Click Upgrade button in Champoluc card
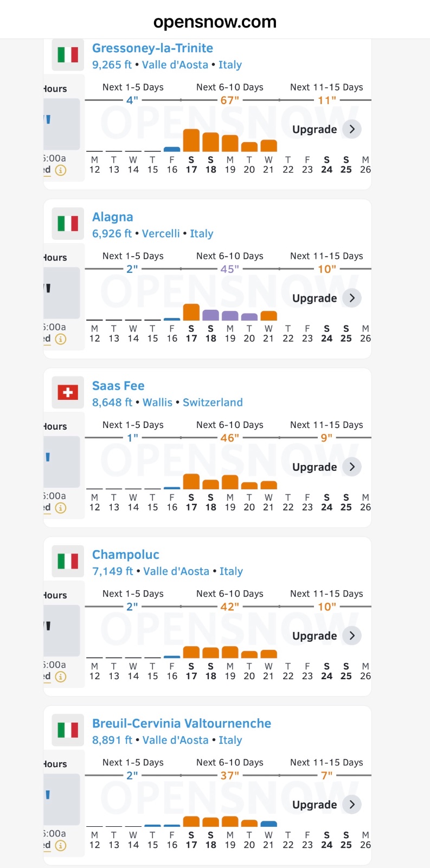Screen dimensions: 430x868 pyautogui.click(x=315, y=636)
